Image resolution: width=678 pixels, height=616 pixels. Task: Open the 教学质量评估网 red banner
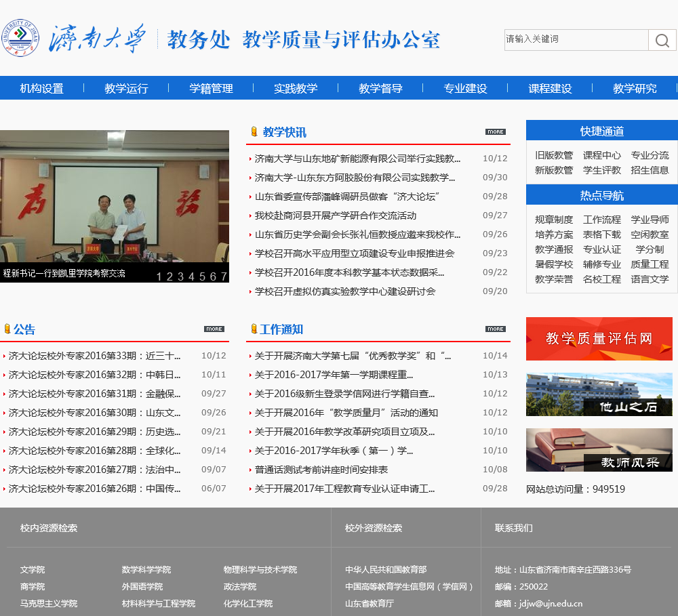click(599, 339)
